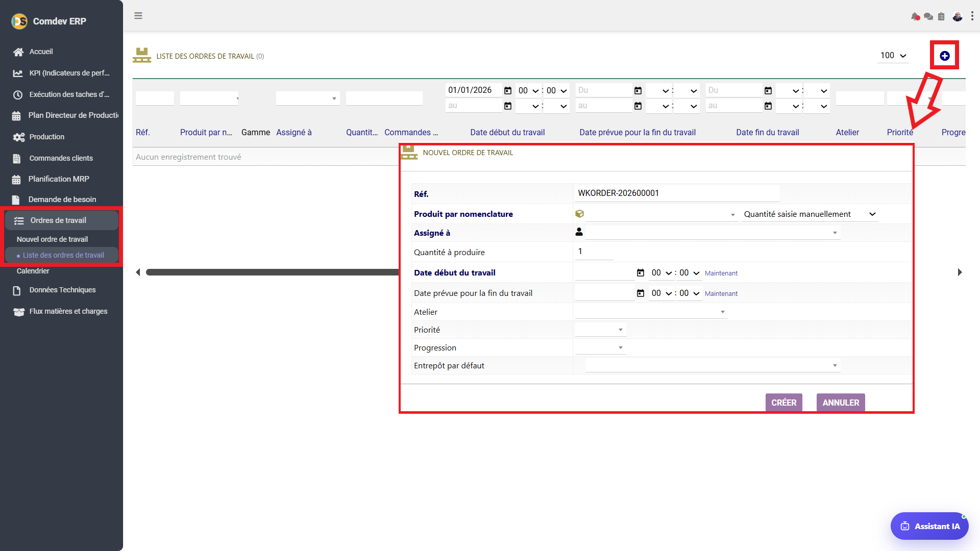The width and height of the screenshot is (980, 551).
Task: Open Calendrier submenu item
Action: (x=33, y=271)
